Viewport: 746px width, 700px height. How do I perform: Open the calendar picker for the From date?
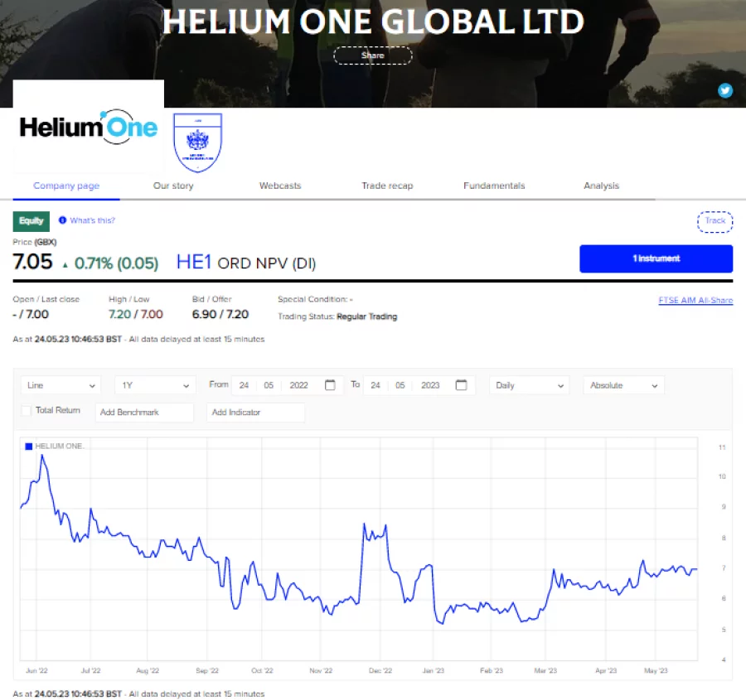[329, 384]
